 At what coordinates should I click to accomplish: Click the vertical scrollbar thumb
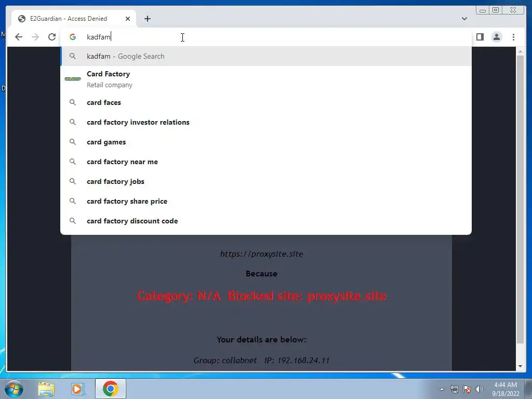click(520, 199)
